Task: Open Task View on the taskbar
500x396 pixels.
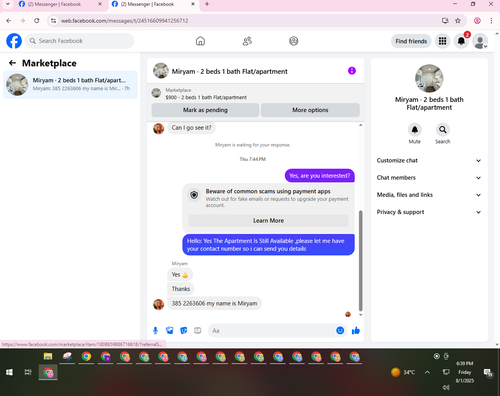Action: tap(28, 372)
